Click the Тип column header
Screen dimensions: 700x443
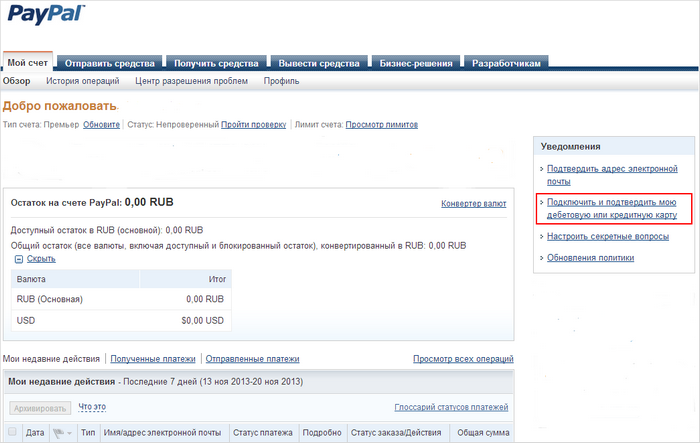tap(88, 433)
